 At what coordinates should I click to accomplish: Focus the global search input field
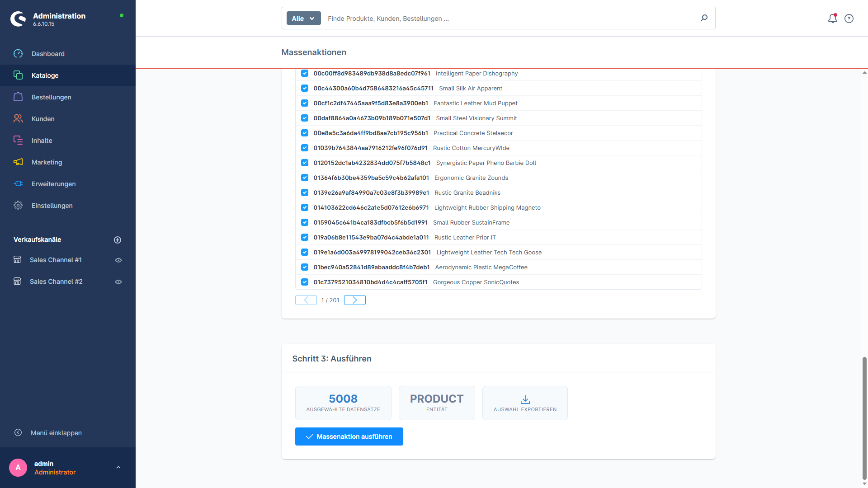511,19
